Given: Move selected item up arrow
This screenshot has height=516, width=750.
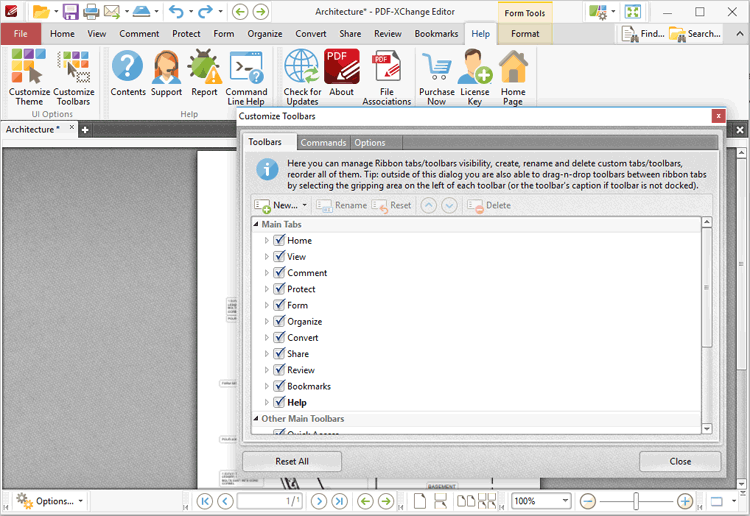Looking at the screenshot, I should click(x=429, y=205).
